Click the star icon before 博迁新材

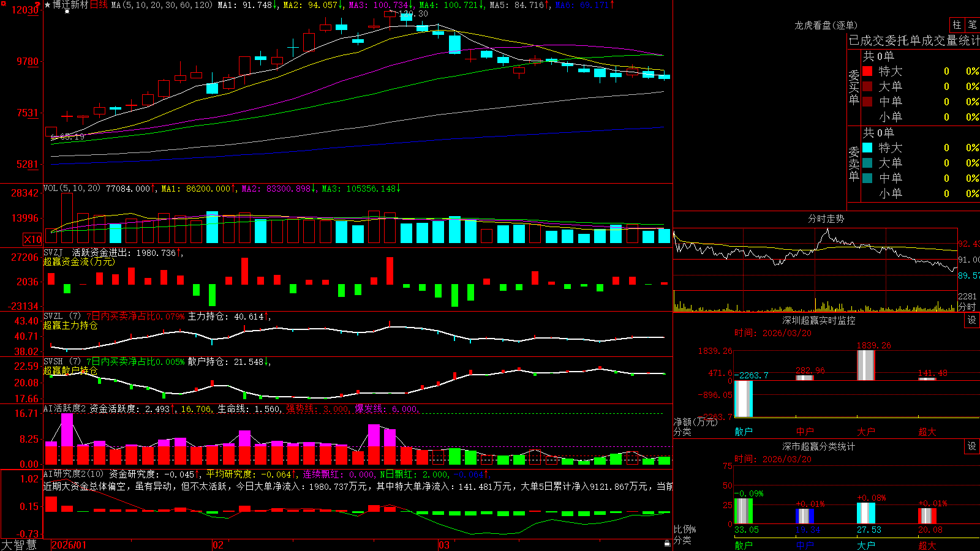pos(47,5)
